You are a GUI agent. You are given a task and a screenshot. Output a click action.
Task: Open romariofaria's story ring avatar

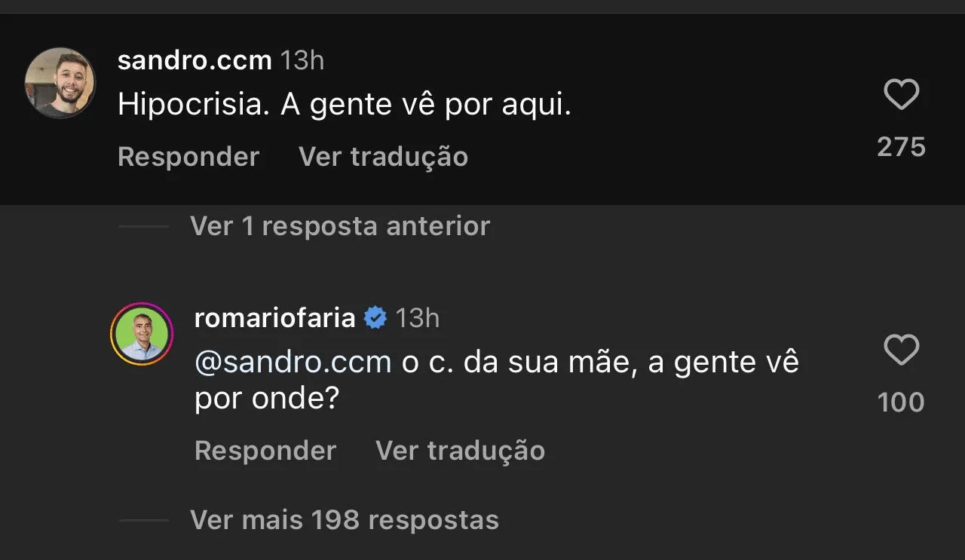coord(142,334)
